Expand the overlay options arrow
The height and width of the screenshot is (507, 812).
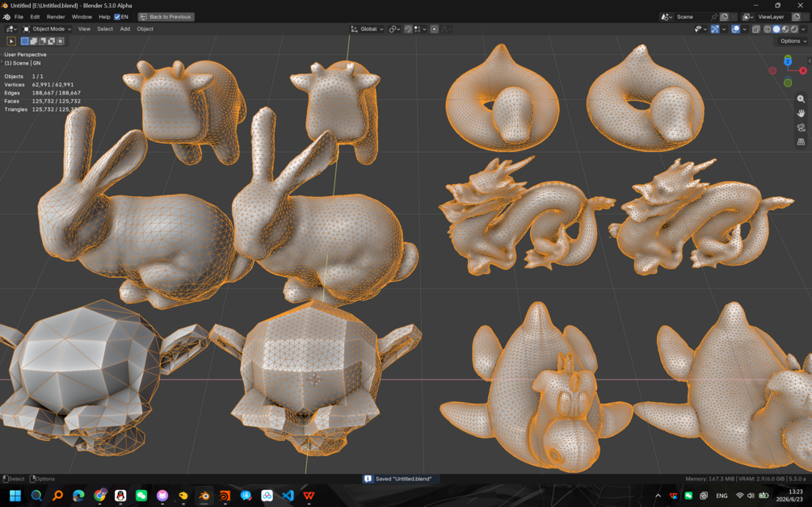745,29
